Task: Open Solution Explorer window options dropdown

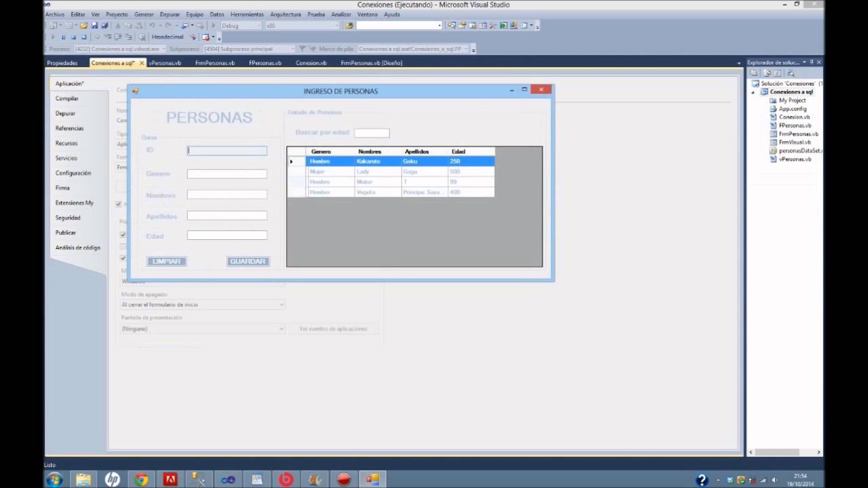Action: click(x=804, y=62)
